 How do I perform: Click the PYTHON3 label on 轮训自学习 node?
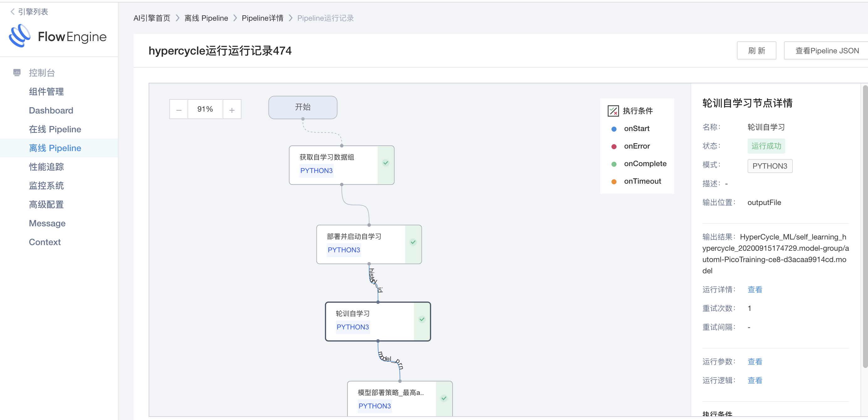(352, 327)
